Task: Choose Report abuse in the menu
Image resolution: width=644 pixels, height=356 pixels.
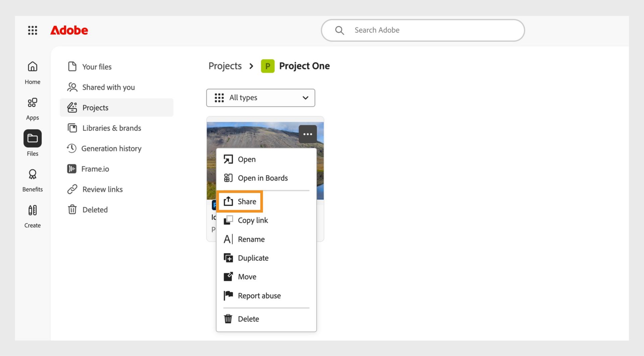Action: [266, 296]
